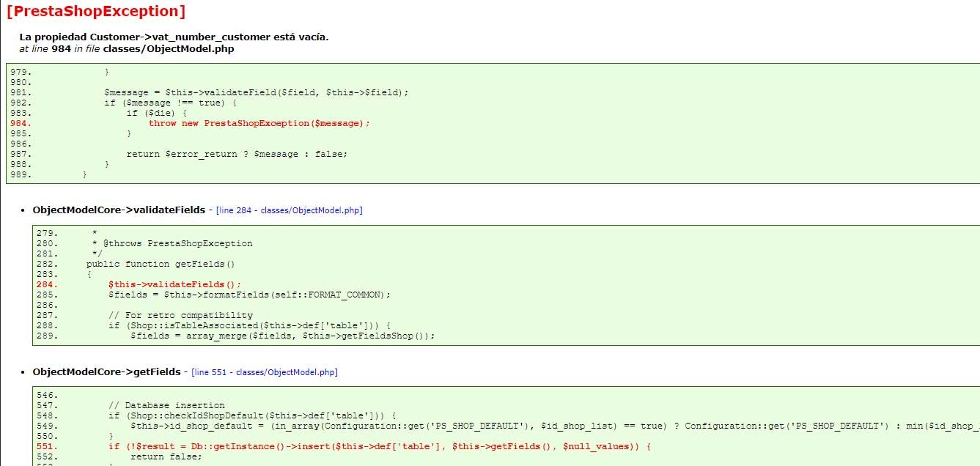The width and height of the screenshot is (980, 466).
Task: Open ObjectModelCore->getFields trace entry
Action: (x=106, y=372)
